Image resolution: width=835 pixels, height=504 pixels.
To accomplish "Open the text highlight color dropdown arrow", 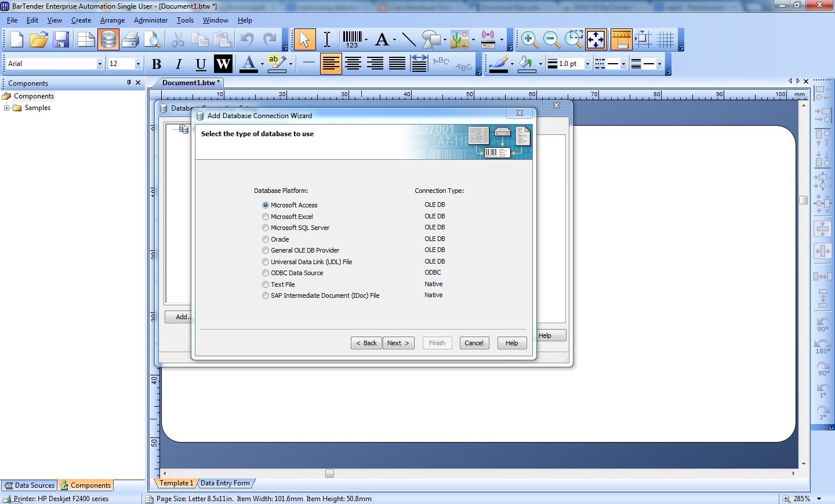I will click(x=291, y=64).
